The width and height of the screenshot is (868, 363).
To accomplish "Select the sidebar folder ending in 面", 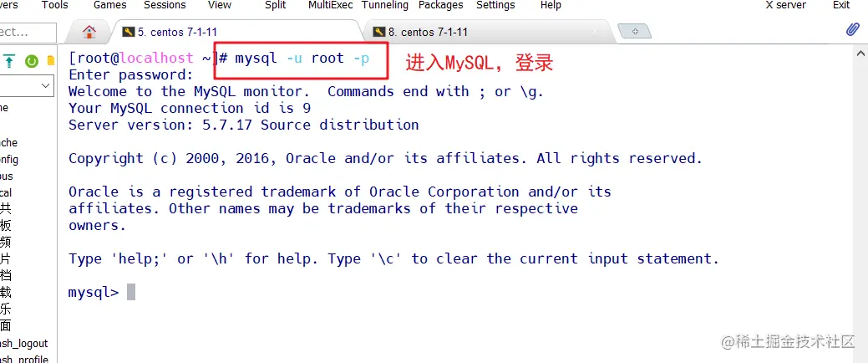I will (x=6, y=325).
